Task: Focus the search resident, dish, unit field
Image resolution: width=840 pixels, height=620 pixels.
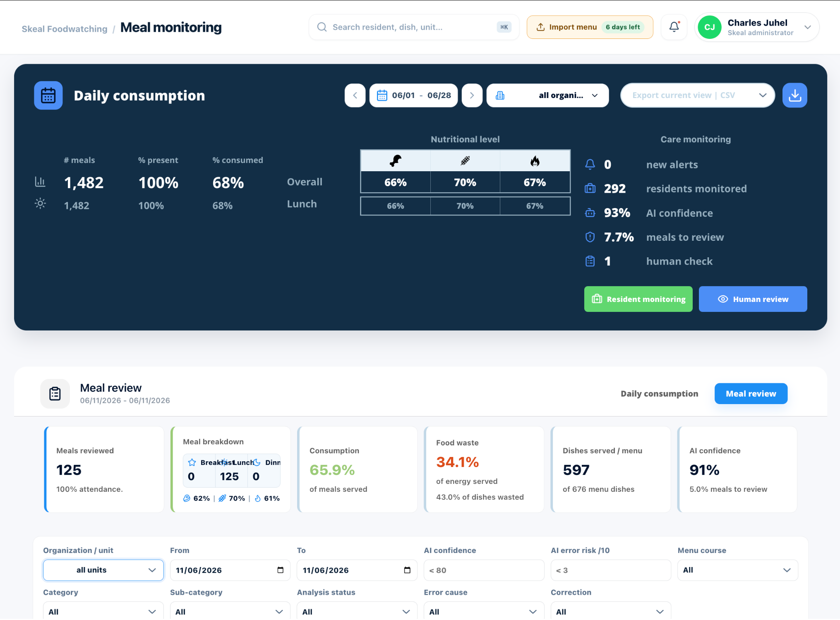Action: (414, 27)
